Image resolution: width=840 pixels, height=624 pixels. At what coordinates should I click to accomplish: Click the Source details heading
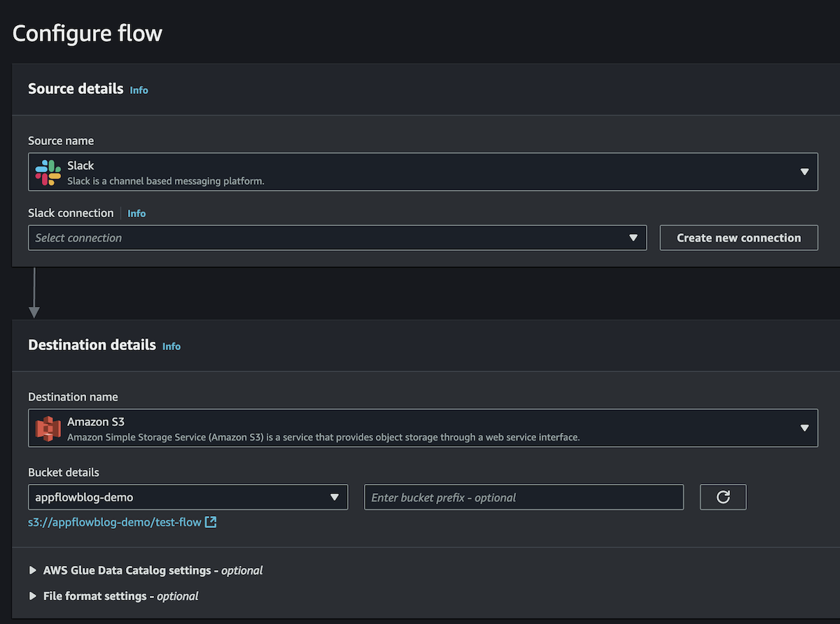76,89
